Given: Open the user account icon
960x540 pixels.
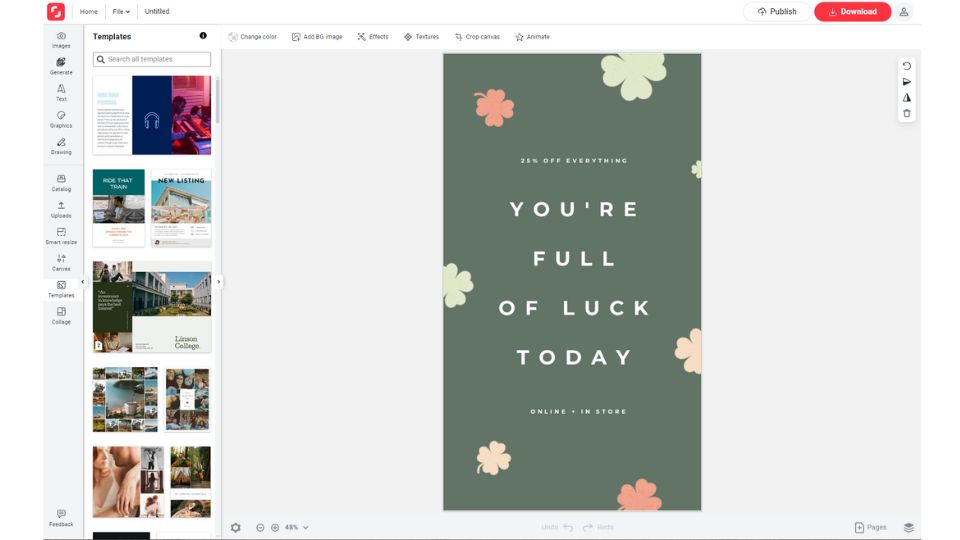Looking at the screenshot, I should (x=904, y=12).
